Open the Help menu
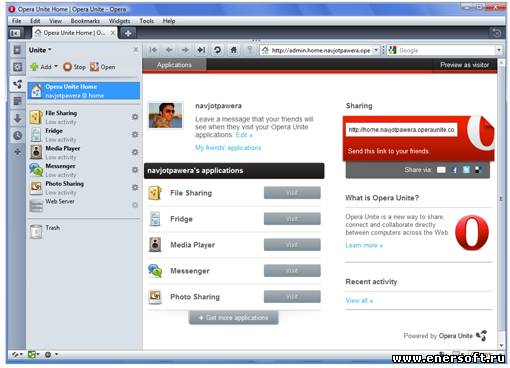Viewport: 510px width, 368px height. pos(169,21)
